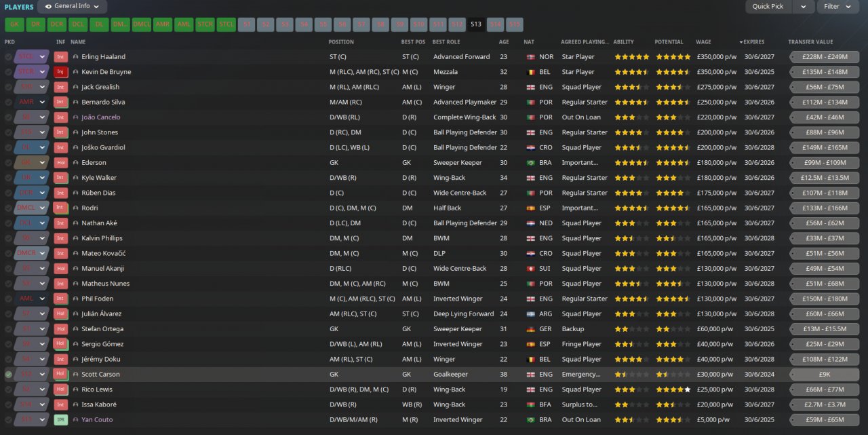Click the Hol icon next to Manuel Akanji
This screenshot has height=435, width=868.
(61, 269)
